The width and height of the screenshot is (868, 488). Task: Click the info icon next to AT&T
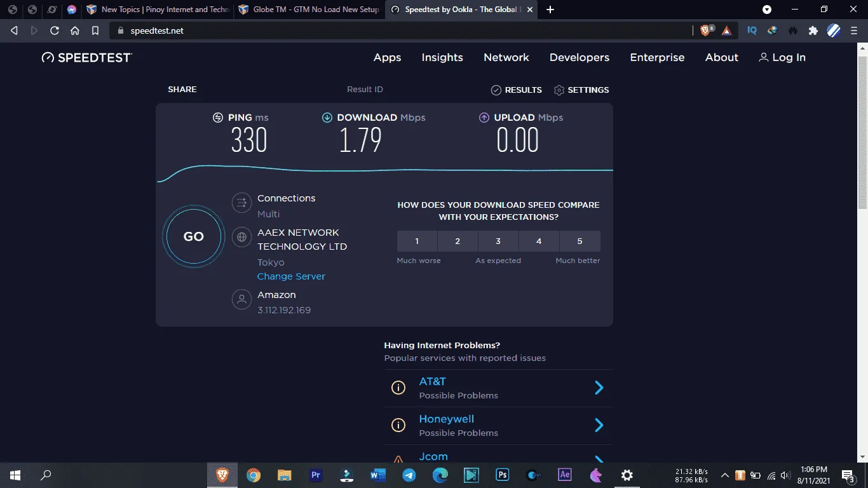click(398, 388)
